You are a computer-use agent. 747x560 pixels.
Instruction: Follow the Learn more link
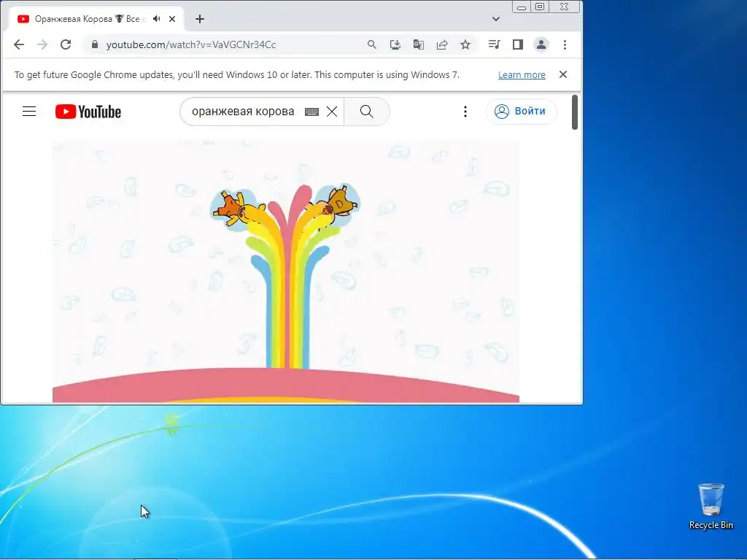522,75
